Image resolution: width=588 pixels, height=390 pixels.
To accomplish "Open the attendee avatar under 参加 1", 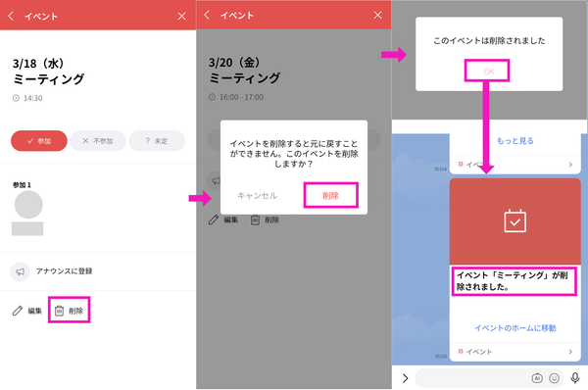I will tap(28, 205).
